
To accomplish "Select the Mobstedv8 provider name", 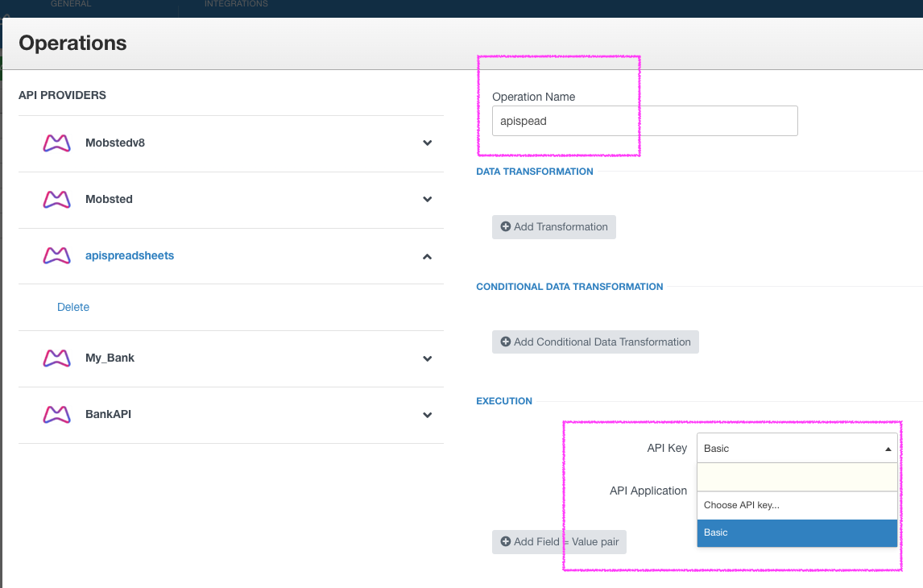I will [115, 143].
